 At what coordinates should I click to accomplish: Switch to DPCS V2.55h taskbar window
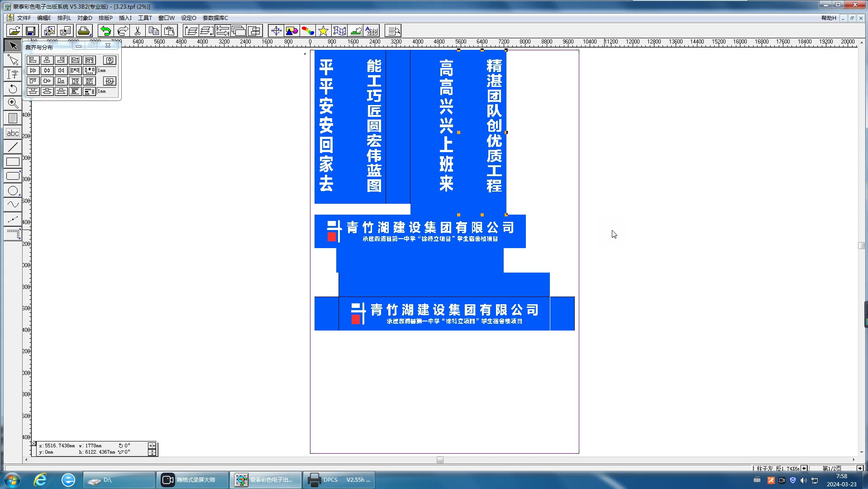point(339,480)
